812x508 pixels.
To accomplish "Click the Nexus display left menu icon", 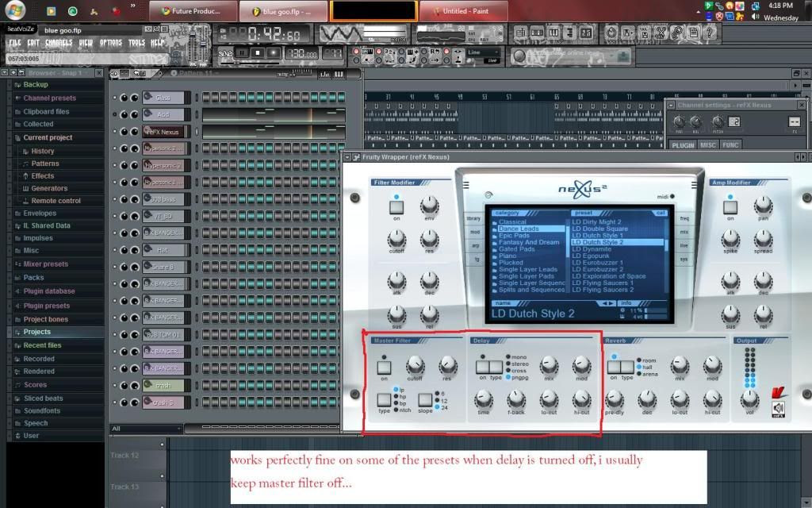I will (x=466, y=185).
